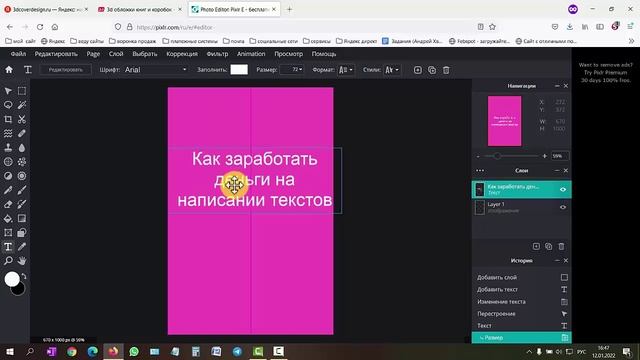Screen dimensions: 640x360
Task: Open the Просмотр menu
Action: coord(289,54)
